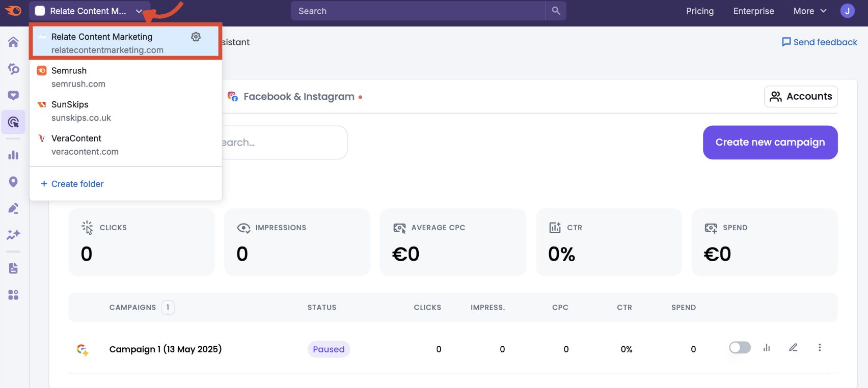Click the search magnifier button
Screen dimensions: 868x388
point(556,11)
